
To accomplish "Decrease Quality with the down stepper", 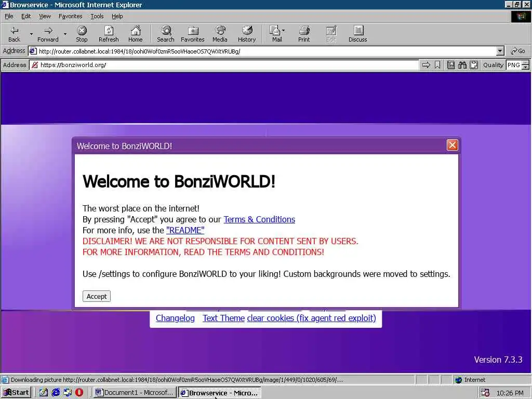I will [x=526, y=67].
